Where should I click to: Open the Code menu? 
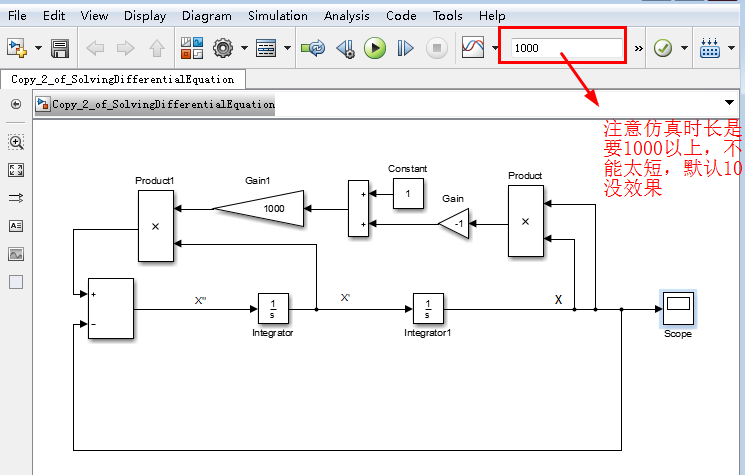click(x=401, y=16)
